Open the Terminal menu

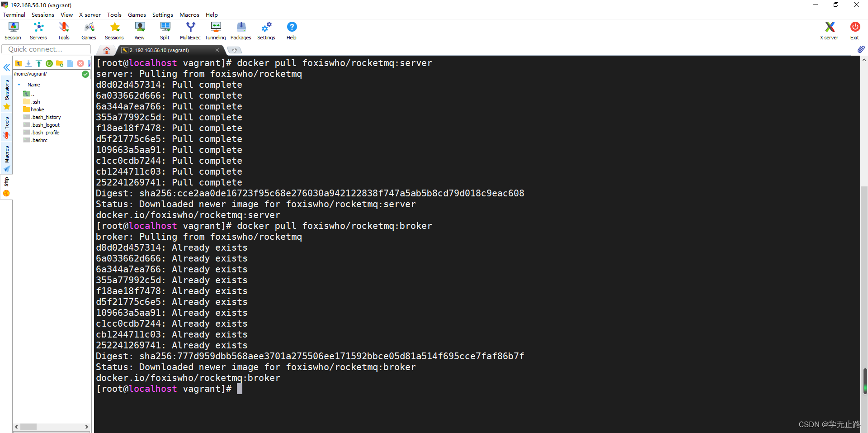click(x=14, y=14)
